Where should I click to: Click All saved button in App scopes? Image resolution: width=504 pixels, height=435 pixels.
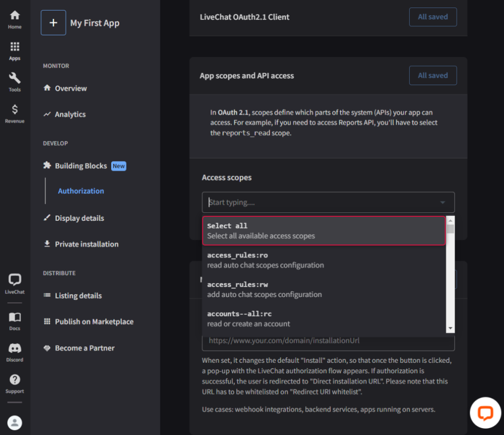[x=432, y=76]
